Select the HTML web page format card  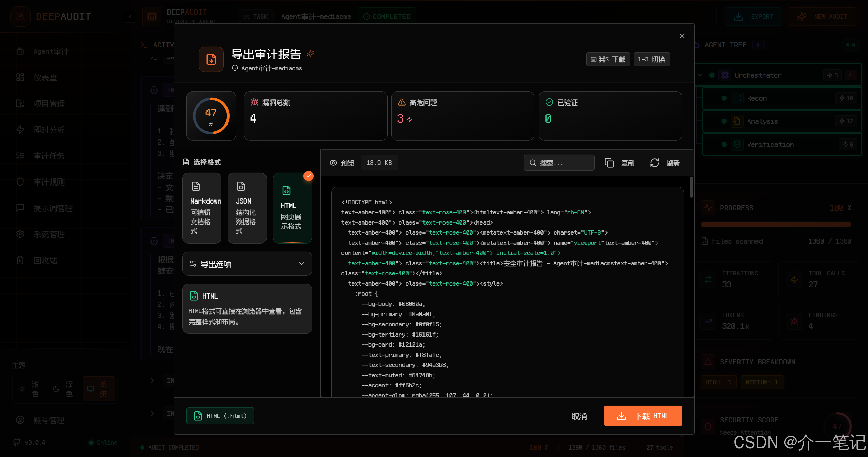pyautogui.click(x=292, y=208)
